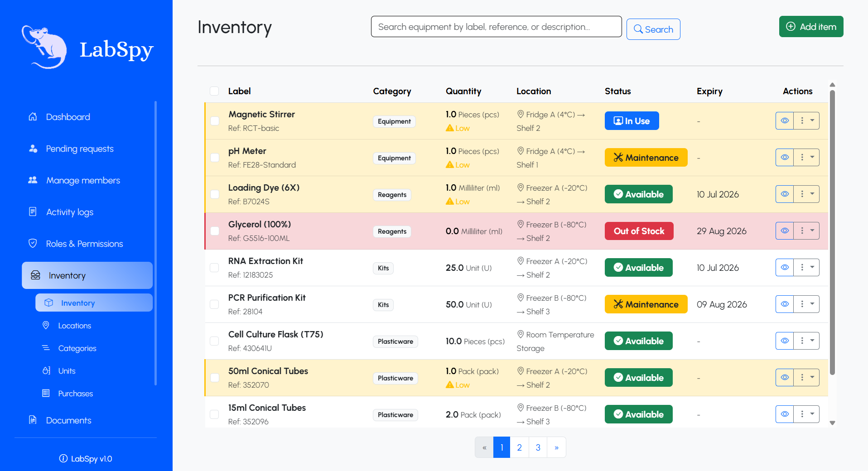Check the Glycerol (100%) row checkbox
This screenshot has width=868, height=471.
click(x=215, y=231)
